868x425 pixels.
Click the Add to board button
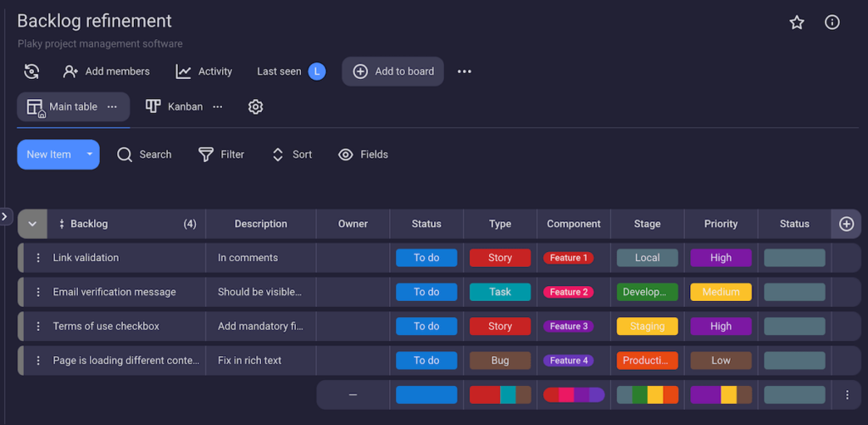(x=393, y=71)
